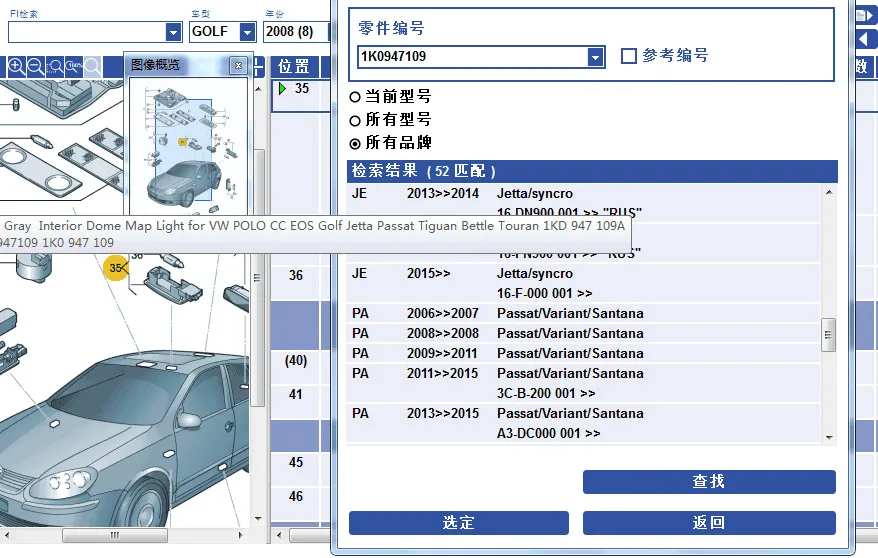Click the car illustration in diagram
This screenshot has height=558, width=878.
(x=124, y=437)
